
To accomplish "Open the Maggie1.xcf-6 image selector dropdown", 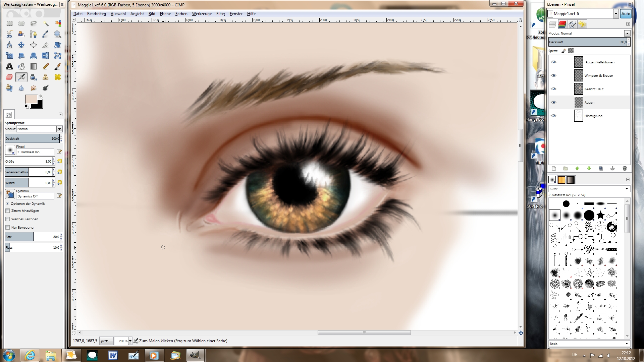I will tap(616, 14).
